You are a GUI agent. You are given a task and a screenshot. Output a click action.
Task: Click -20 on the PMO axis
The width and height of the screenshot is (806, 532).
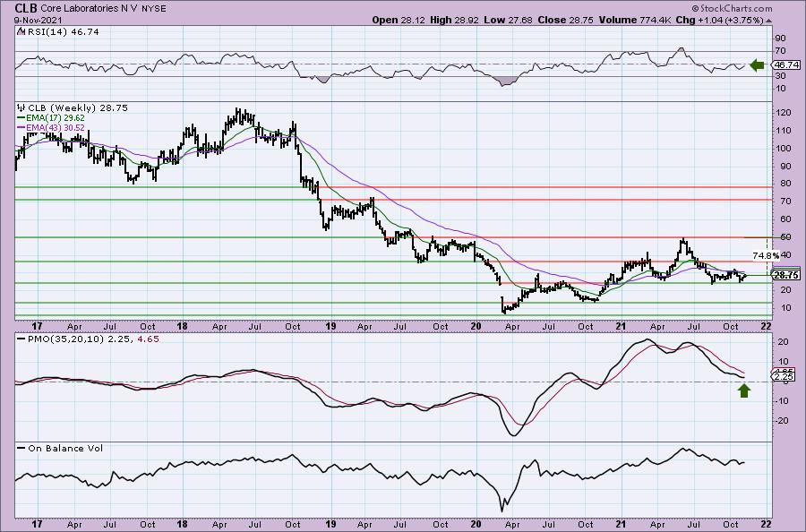tap(782, 420)
